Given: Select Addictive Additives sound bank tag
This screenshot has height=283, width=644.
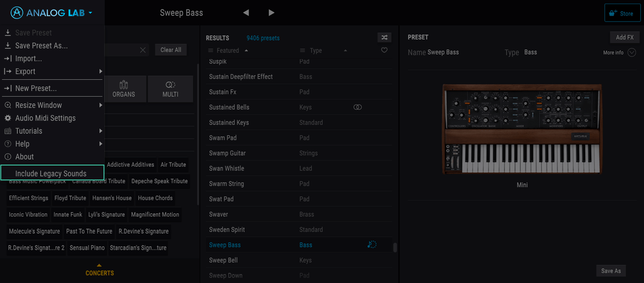Looking at the screenshot, I should [x=131, y=164].
